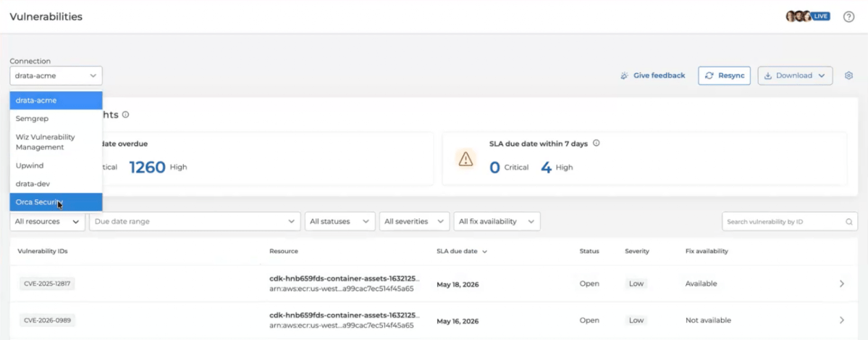The image size is (868, 340).
Task: Click the Vulnerabilities page title
Action: (x=46, y=17)
